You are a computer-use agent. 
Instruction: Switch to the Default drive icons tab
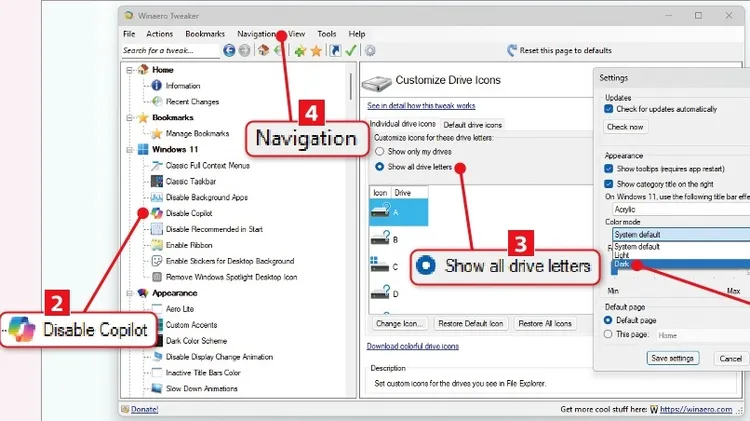tap(472, 124)
